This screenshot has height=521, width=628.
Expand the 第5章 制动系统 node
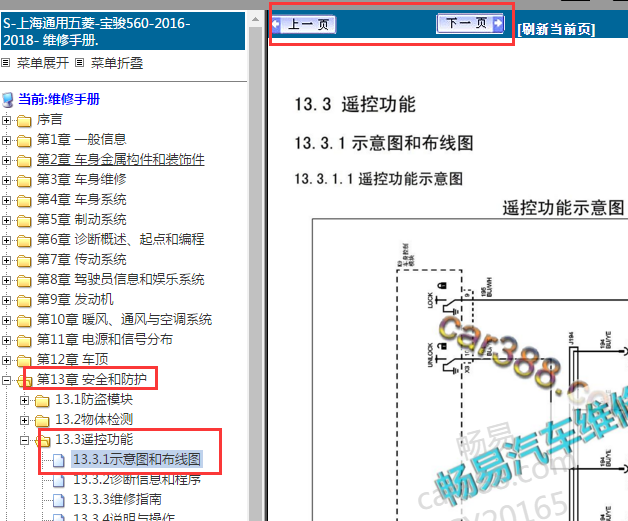(6, 220)
